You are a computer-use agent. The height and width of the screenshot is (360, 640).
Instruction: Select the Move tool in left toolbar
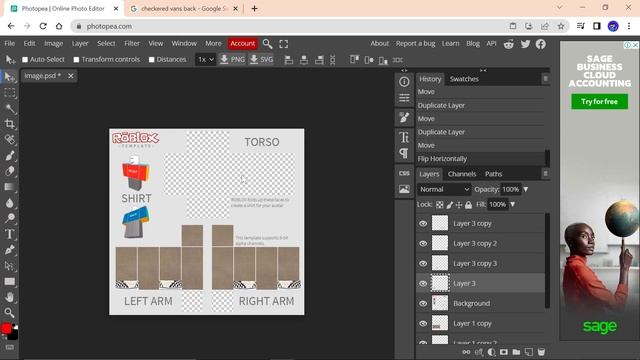pos(10,77)
